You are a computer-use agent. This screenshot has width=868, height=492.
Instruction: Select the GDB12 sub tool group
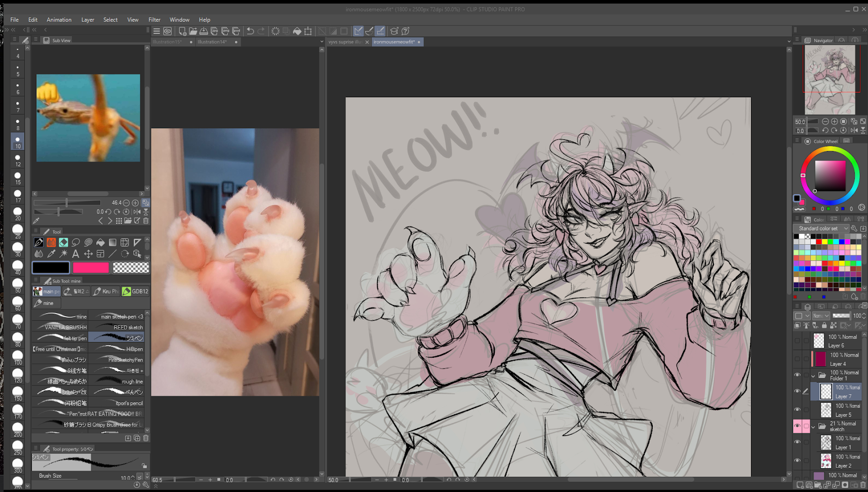136,291
